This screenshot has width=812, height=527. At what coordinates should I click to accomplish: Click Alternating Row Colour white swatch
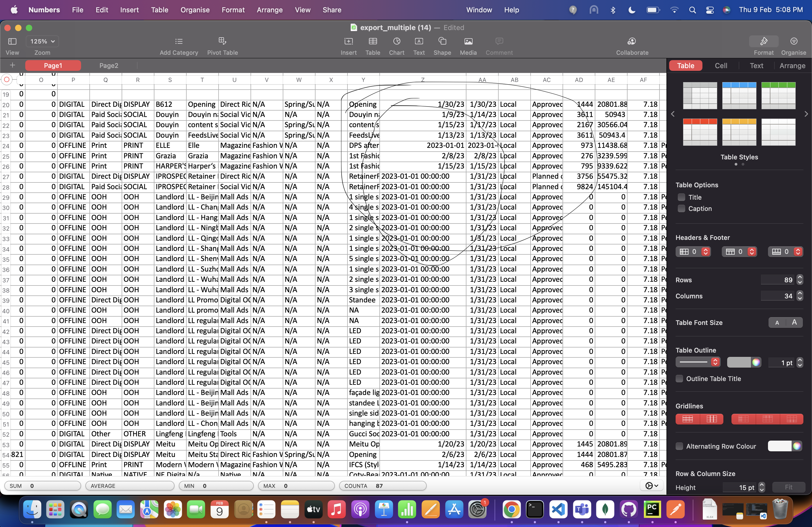[x=779, y=446]
